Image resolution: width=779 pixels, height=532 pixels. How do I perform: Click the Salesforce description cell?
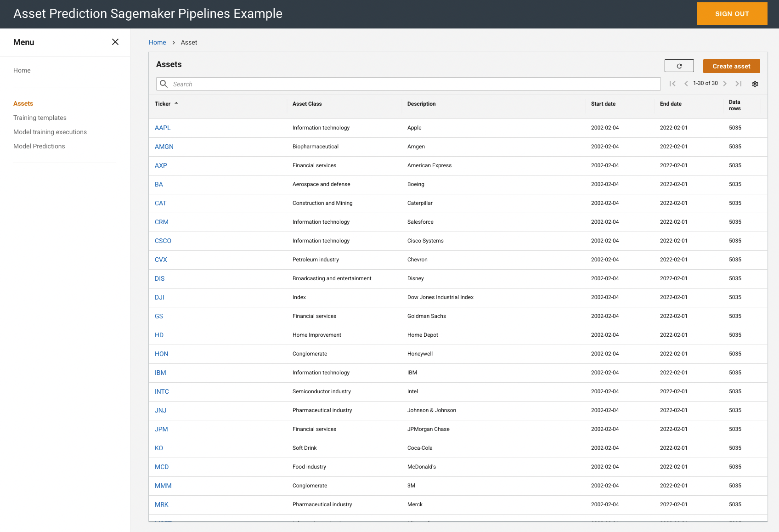tap(420, 222)
